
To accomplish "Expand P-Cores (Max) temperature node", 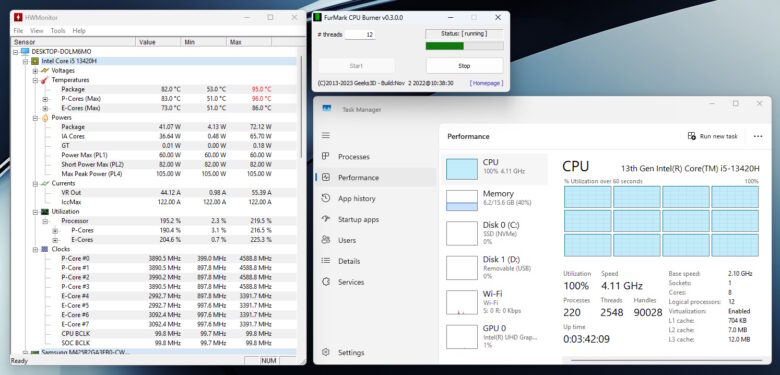I will pyautogui.click(x=45, y=99).
